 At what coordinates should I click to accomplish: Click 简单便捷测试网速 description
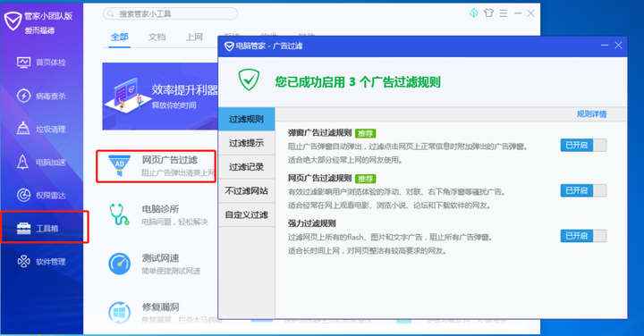click(x=171, y=271)
